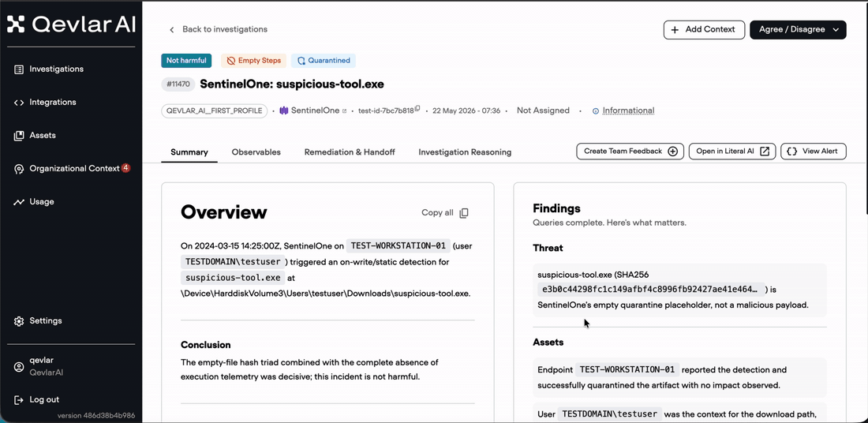Switch to the Summary tab
The width and height of the screenshot is (868, 423).
189,152
